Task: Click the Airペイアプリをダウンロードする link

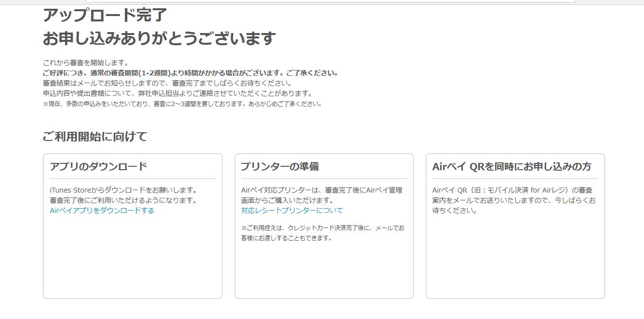Action: (x=102, y=211)
